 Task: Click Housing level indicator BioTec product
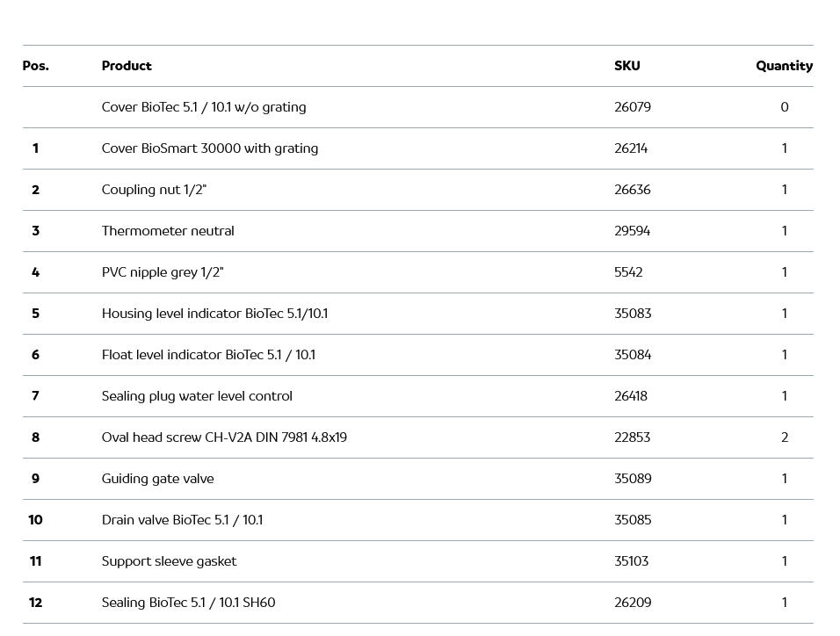click(214, 314)
